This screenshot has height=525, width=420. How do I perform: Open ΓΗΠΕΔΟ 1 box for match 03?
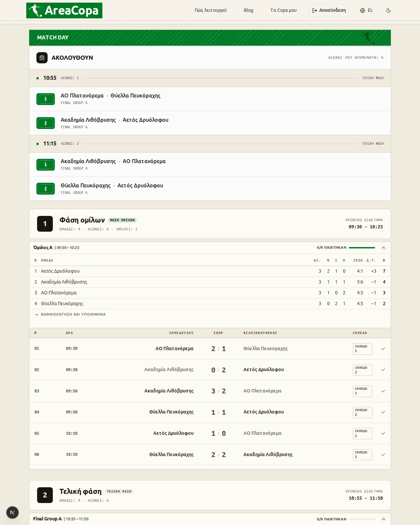coord(363,391)
